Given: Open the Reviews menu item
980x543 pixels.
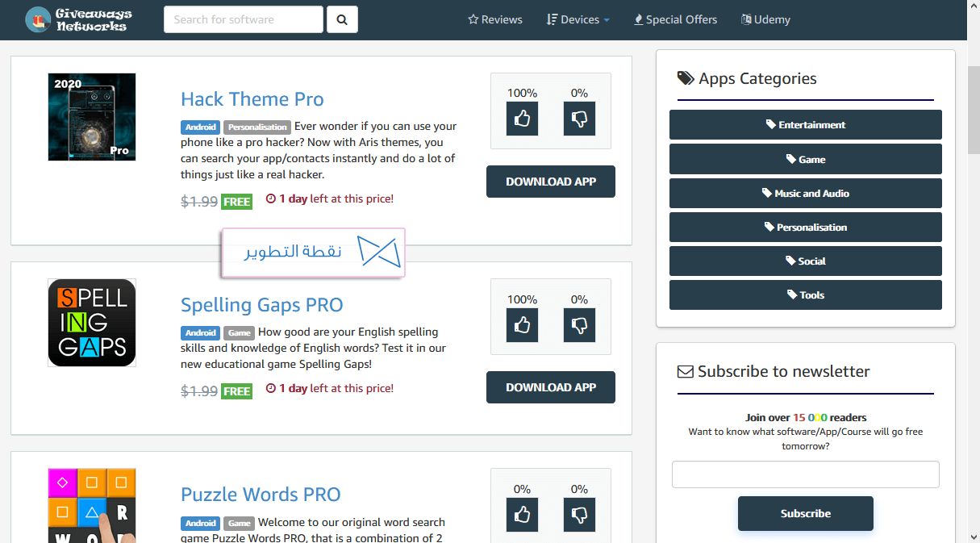Looking at the screenshot, I should pos(495,19).
